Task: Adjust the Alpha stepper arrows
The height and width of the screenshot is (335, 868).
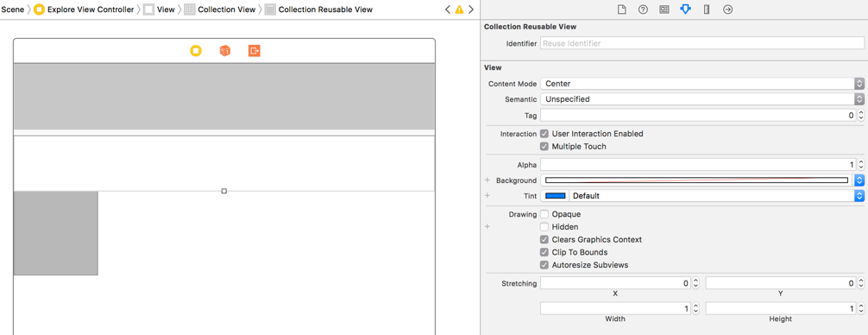Action: 861,164
